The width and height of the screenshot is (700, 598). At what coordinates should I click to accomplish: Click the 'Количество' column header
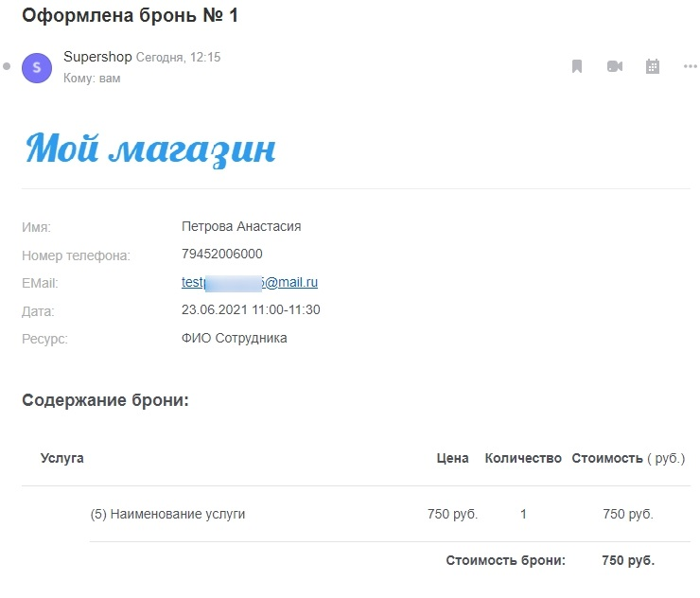(x=523, y=458)
